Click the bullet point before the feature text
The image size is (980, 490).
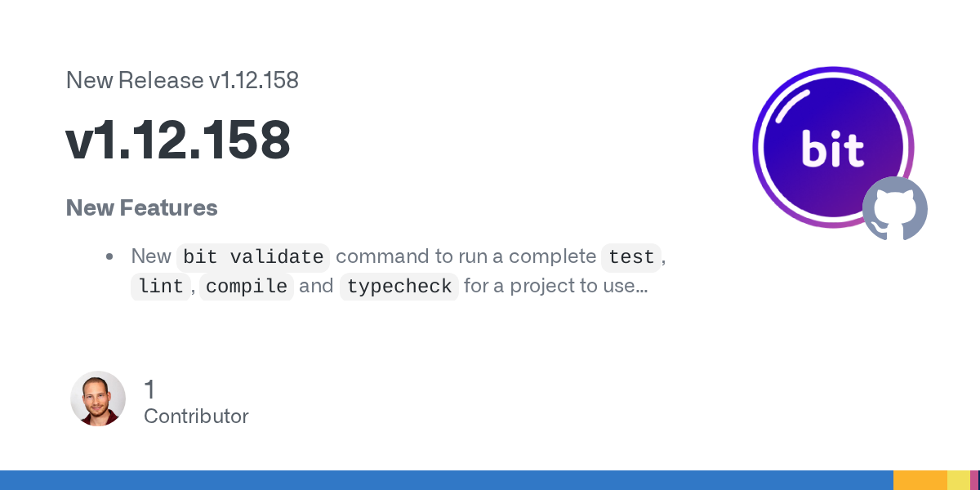pos(109,256)
